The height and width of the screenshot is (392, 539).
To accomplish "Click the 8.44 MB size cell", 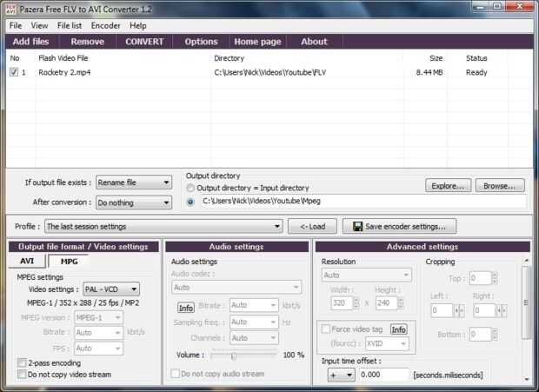I will point(429,72).
